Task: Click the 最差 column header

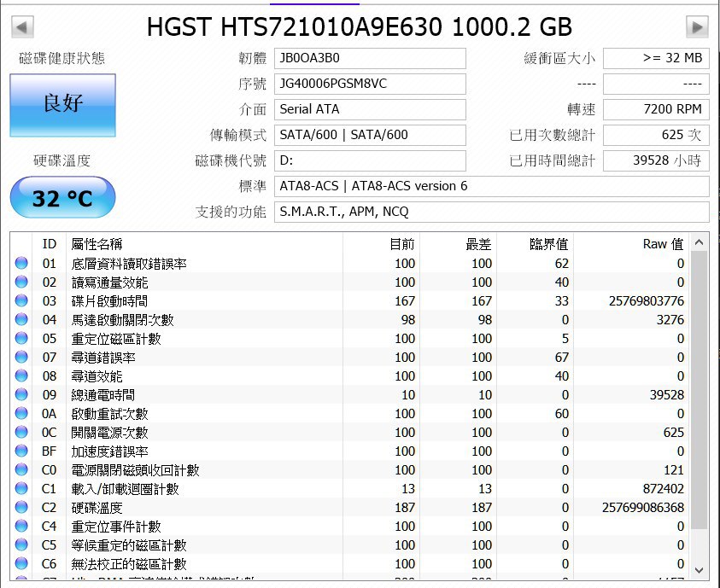Action: [x=478, y=244]
